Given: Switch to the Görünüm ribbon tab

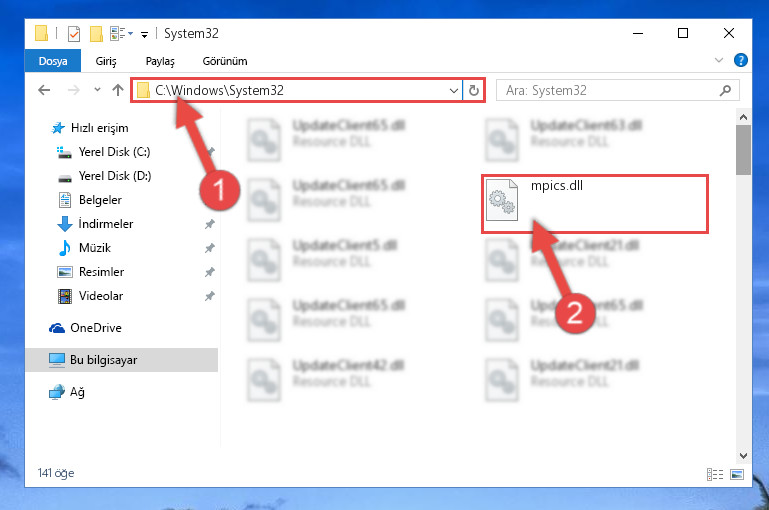Looking at the screenshot, I should (225, 61).
